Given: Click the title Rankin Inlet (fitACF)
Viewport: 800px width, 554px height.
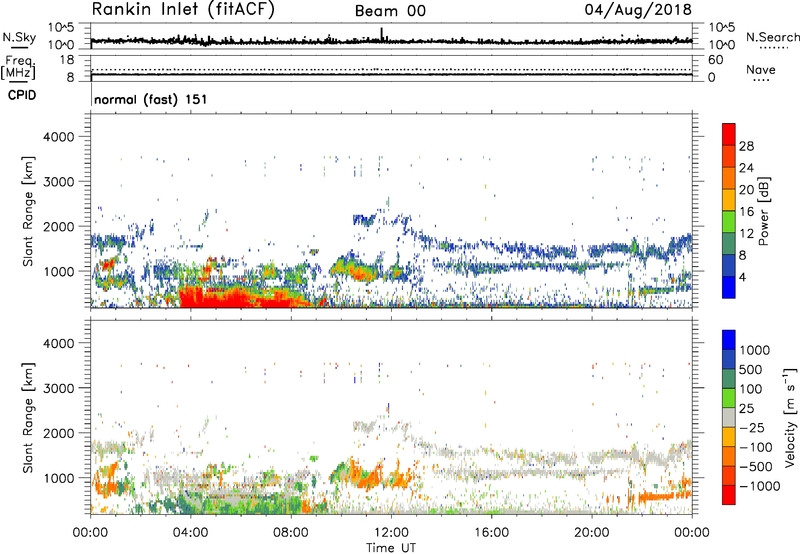Looking at the screenshot, I should (183, 9).
